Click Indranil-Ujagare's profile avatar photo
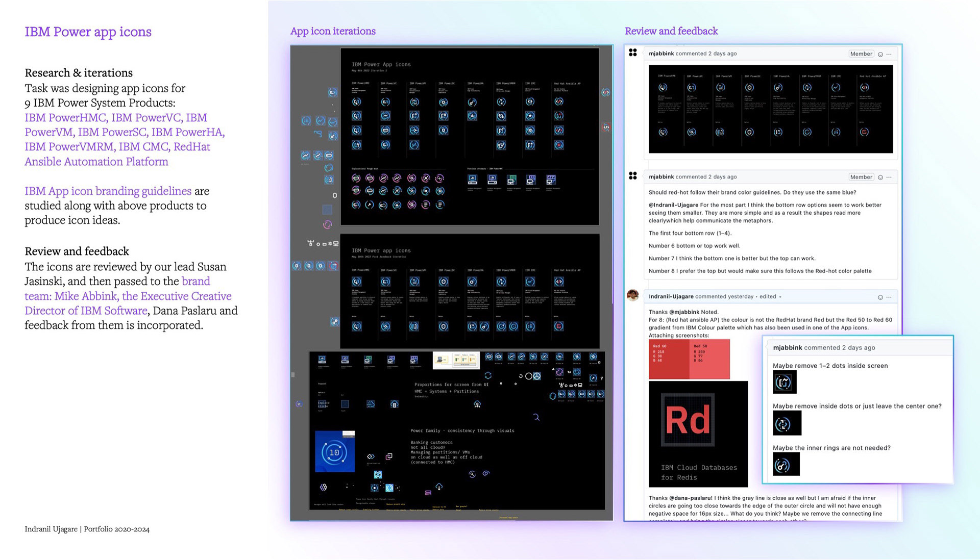 click(633, 295)
